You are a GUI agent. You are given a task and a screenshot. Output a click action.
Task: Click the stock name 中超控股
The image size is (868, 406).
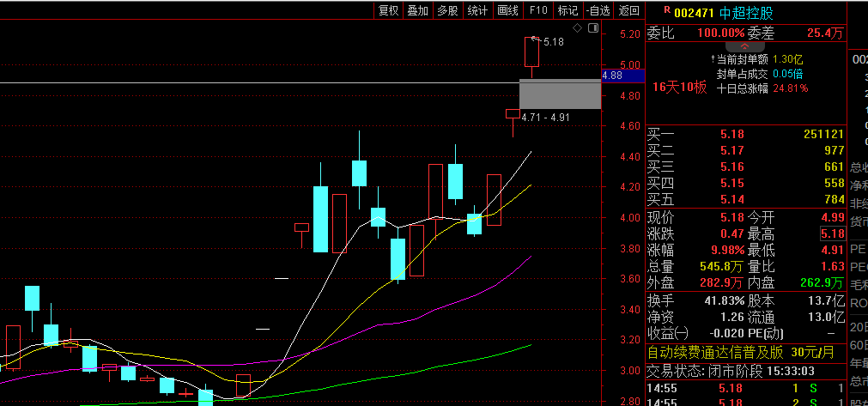(x=746, y=13)
